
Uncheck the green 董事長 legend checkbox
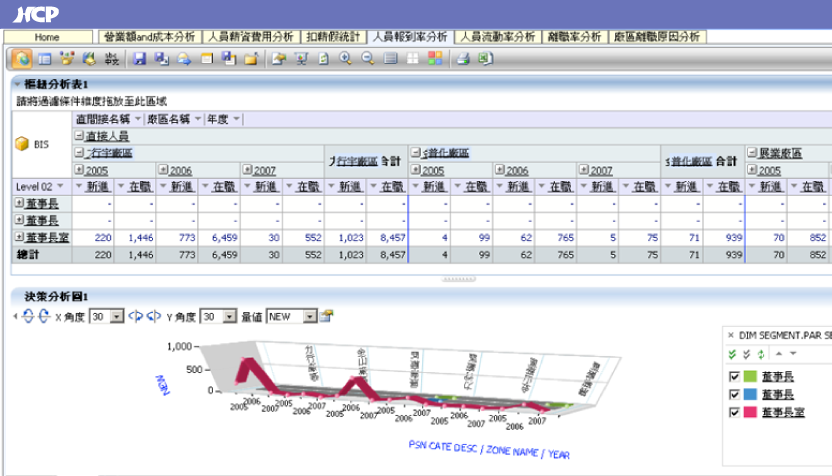(x=734, y=375)
